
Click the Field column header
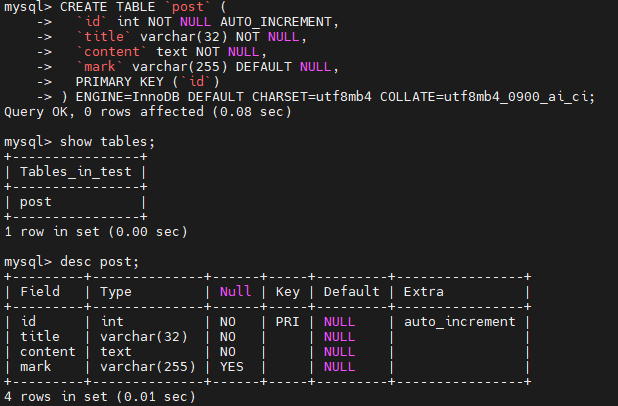point(40,291)
